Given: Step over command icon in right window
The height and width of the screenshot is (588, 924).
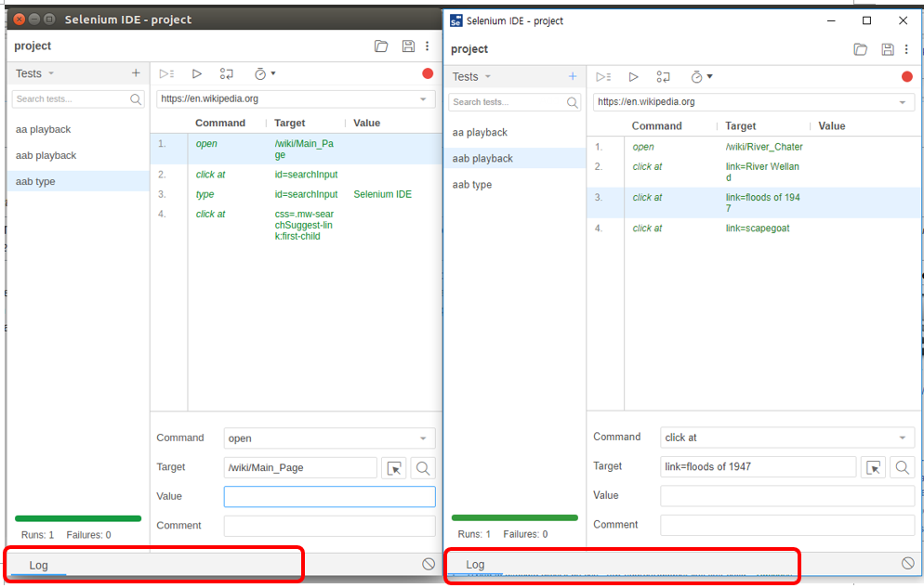Looking at the screenshot, I should pos(663,76).
